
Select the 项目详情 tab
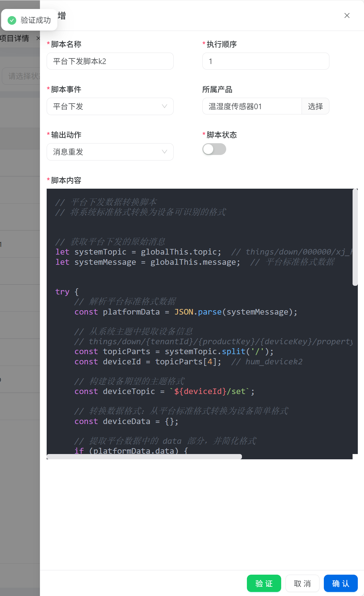point(15,38)
